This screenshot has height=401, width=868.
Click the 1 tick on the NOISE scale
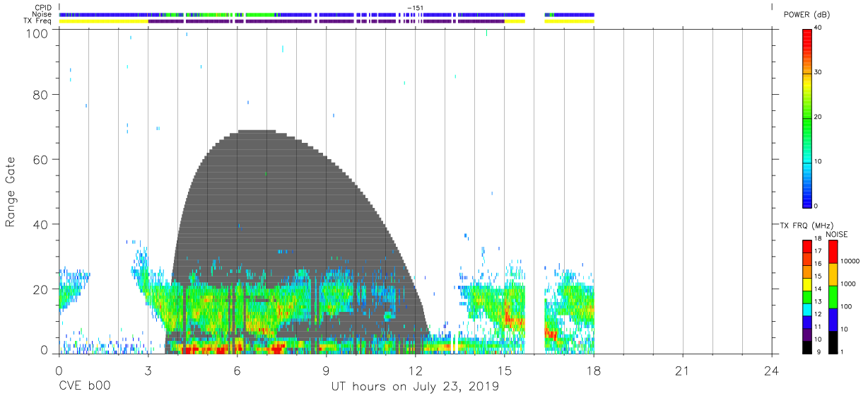click(x=842, y=351)
